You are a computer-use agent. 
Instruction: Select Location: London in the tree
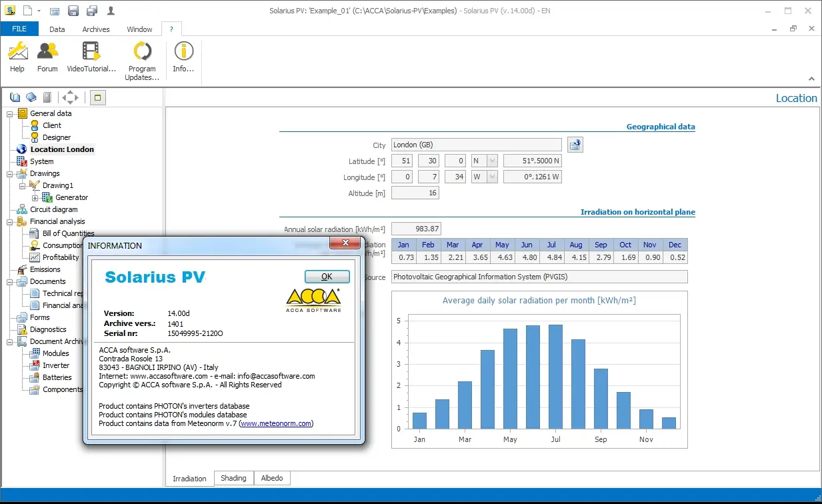[62, 149]
